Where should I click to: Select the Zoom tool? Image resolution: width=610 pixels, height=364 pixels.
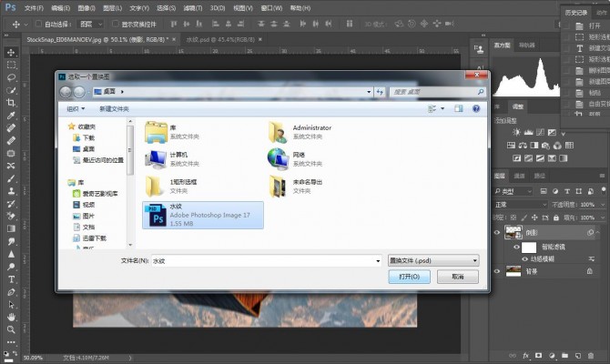pos(11,329)
